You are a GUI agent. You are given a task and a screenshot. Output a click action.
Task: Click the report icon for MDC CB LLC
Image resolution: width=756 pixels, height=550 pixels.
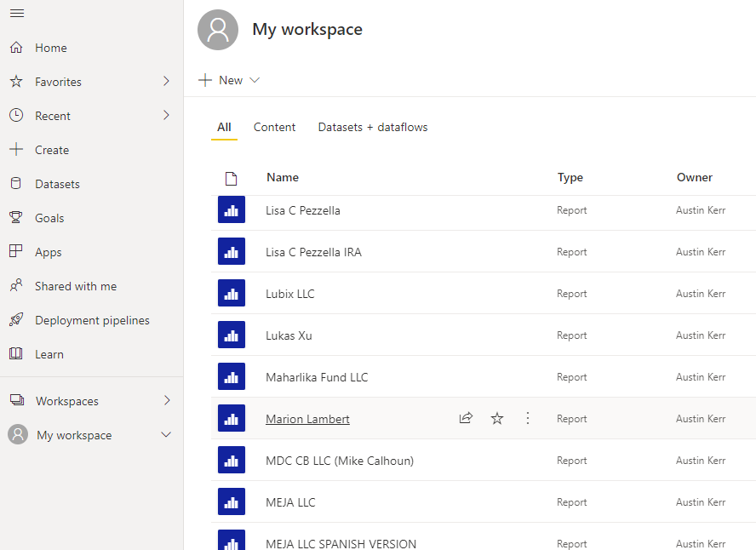(232, 460)
